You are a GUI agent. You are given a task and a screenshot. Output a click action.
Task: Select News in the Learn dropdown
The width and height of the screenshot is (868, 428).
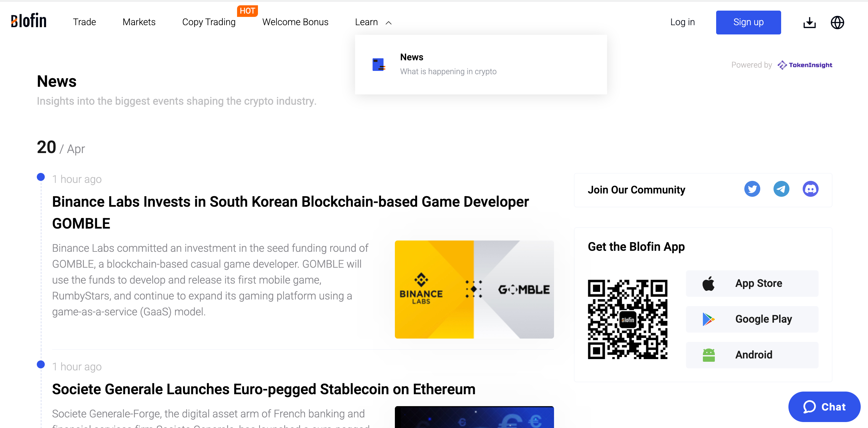coord(411,57)
